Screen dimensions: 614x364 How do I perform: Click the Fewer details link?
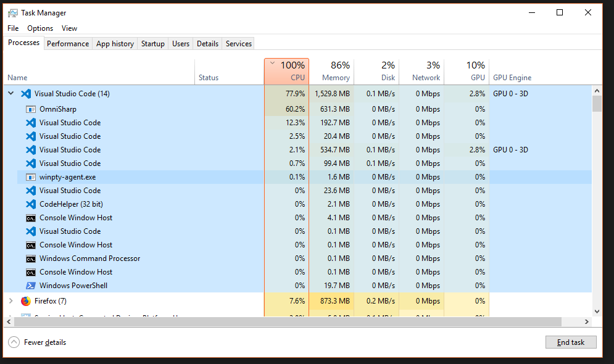point(45,342)
